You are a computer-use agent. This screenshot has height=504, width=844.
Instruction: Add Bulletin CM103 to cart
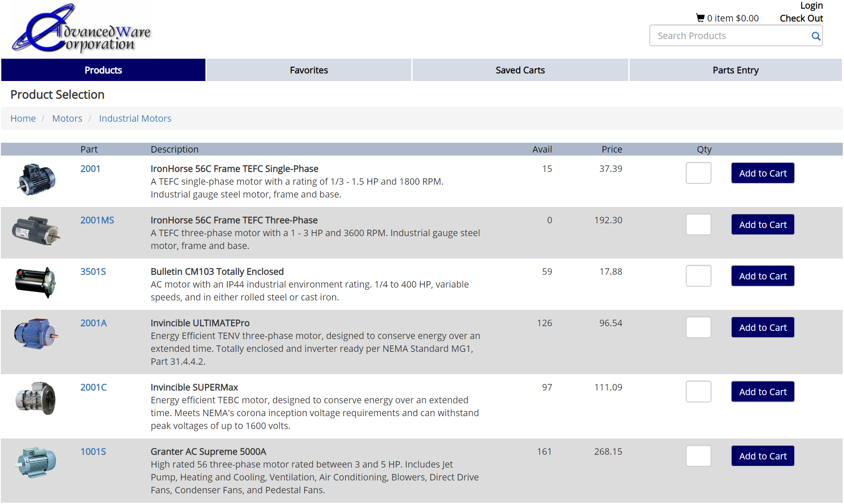pyautogui.click(x=763, y=276)
